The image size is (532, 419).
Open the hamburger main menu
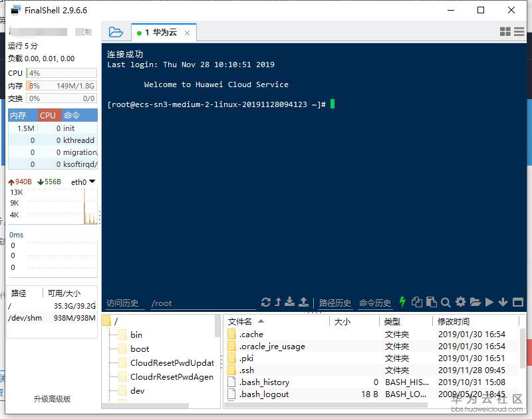pyautogui.click(x=519, y=31)
